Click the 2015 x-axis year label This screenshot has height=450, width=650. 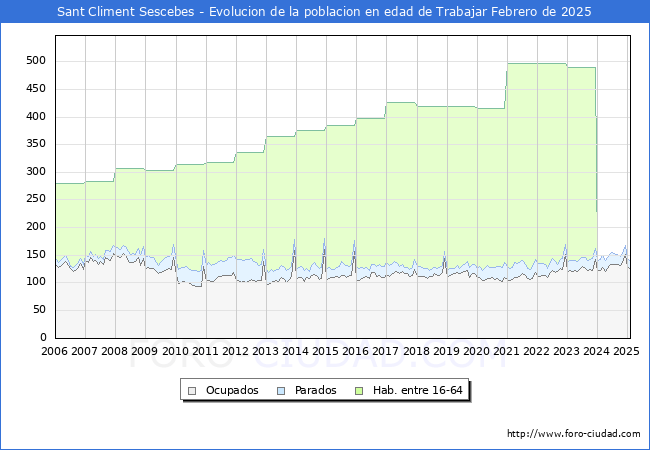325,351
